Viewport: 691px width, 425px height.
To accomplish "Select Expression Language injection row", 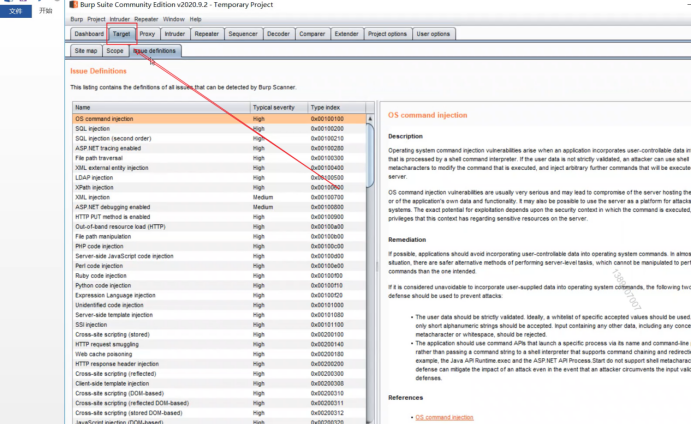I will pos(219,295).
